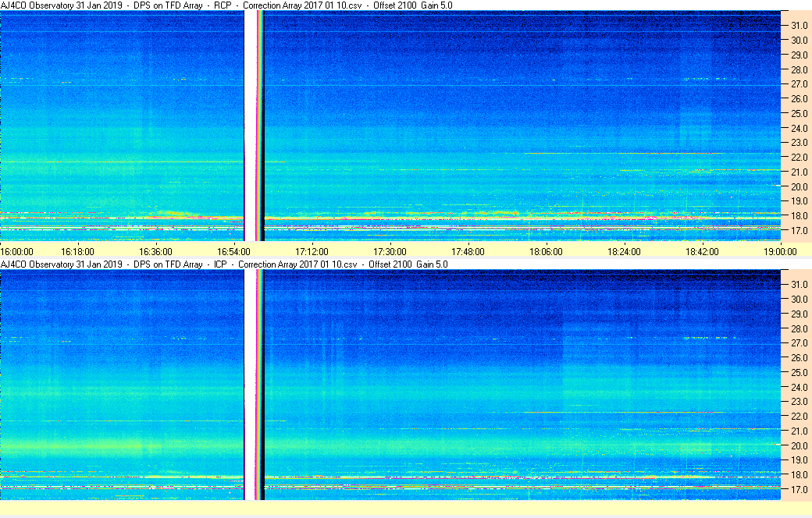The image size is (812, 518).
Task: Click the 29.0 frequency label on RCP plot
Action: point(799,55)
